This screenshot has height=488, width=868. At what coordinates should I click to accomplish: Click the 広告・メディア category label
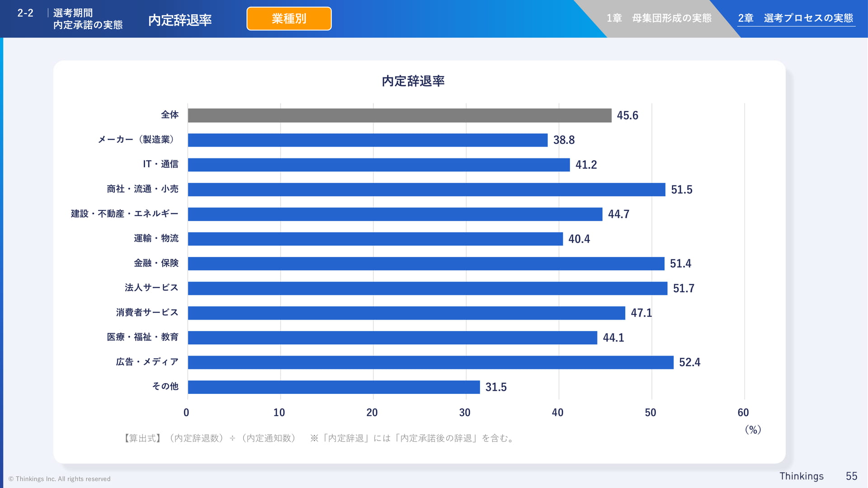(147, 361)
